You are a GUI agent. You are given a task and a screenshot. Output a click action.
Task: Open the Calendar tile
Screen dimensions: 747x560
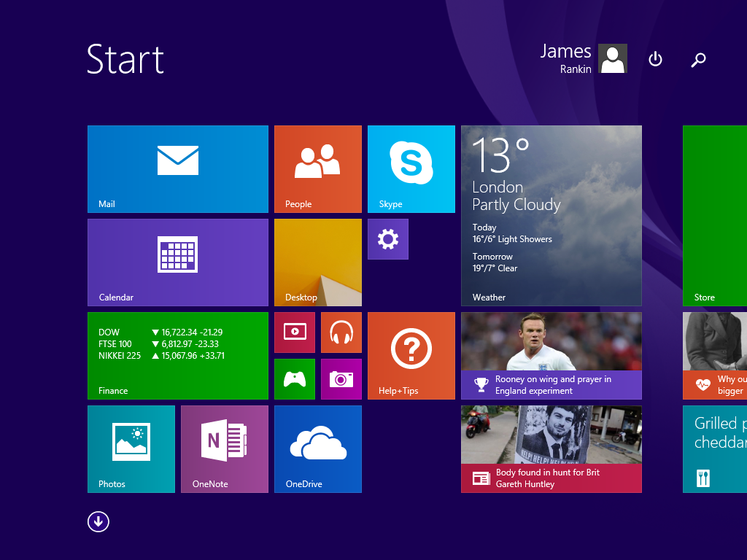pos(178,262)
